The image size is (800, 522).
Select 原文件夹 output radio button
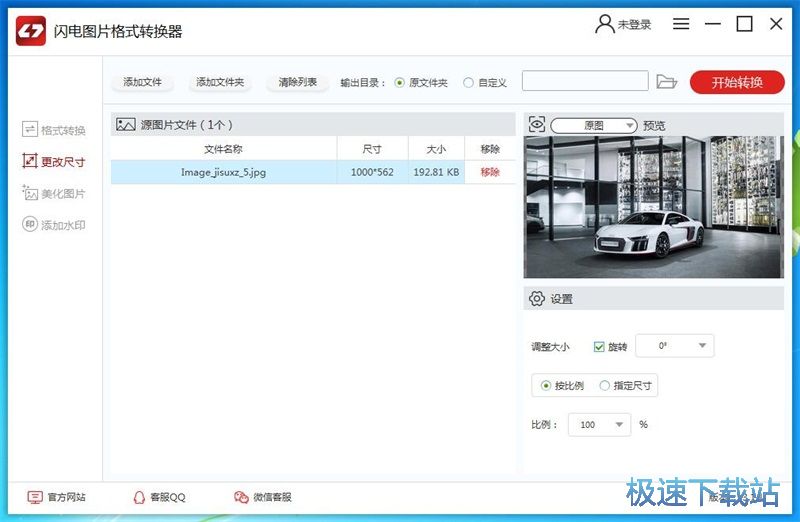(399, 83)
